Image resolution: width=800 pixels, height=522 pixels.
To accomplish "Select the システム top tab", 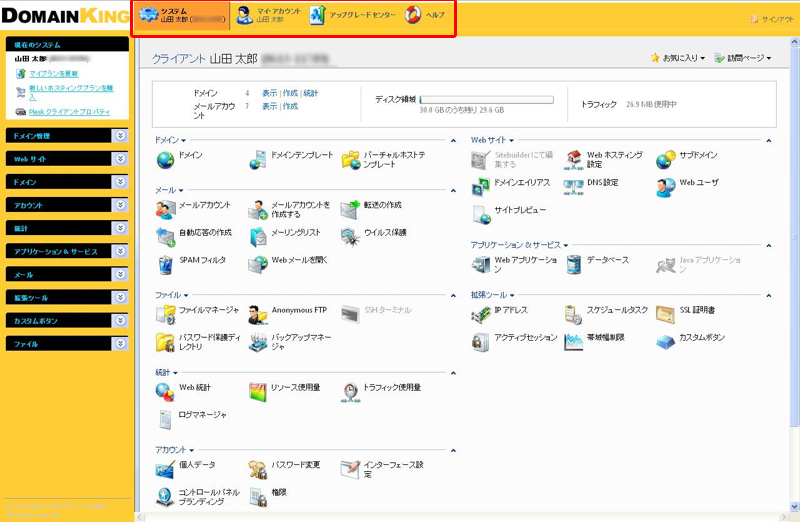I will point(182,15).
